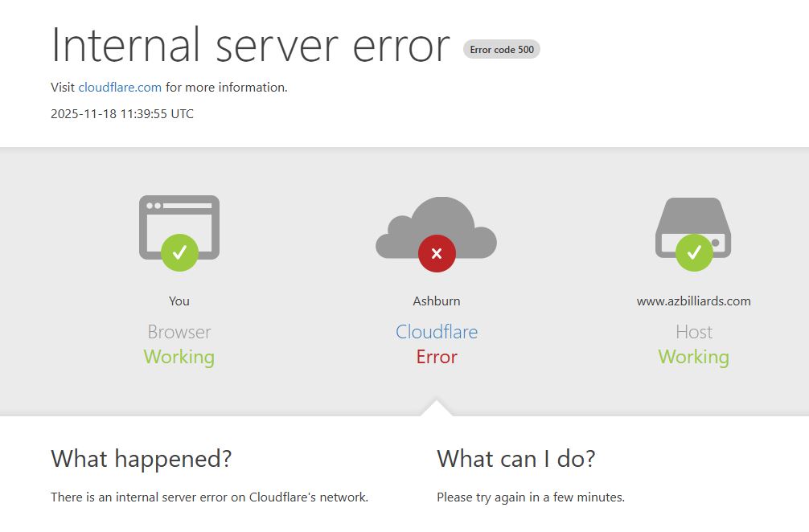Click the green checkmark on the browser icon
The width and height of the screenshot is (809, 532).
point(179,252)
